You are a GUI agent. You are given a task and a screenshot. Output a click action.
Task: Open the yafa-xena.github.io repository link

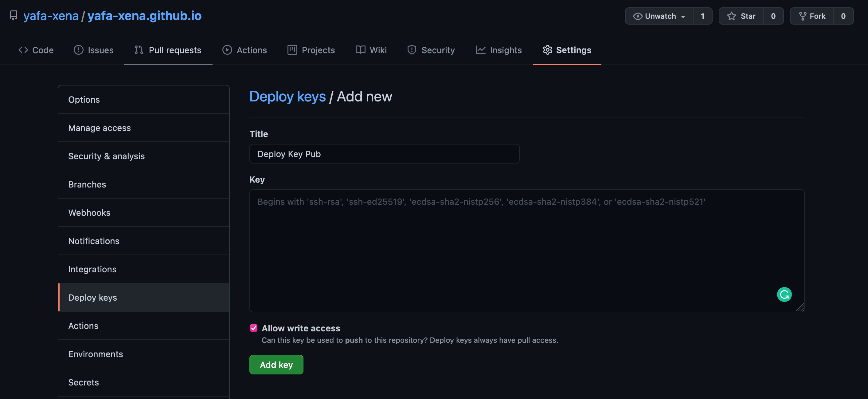point(145,15)
